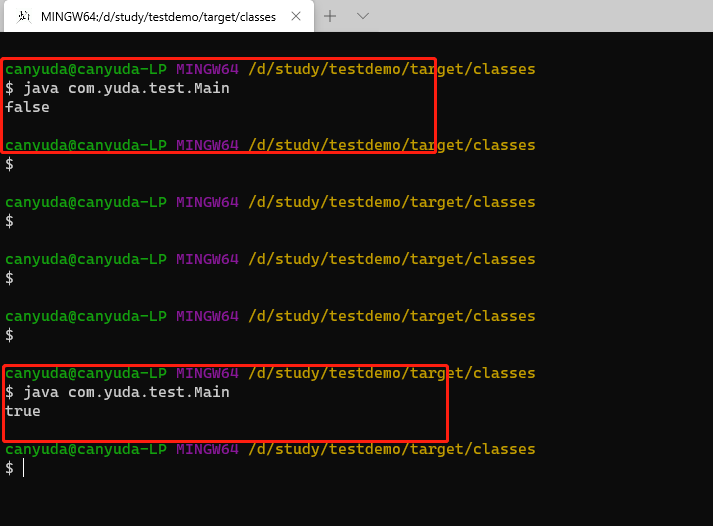This screenshot has width=713, height=526.
Task: Click the blinking cursor at the last prompt
Action: tap(24, 468)
